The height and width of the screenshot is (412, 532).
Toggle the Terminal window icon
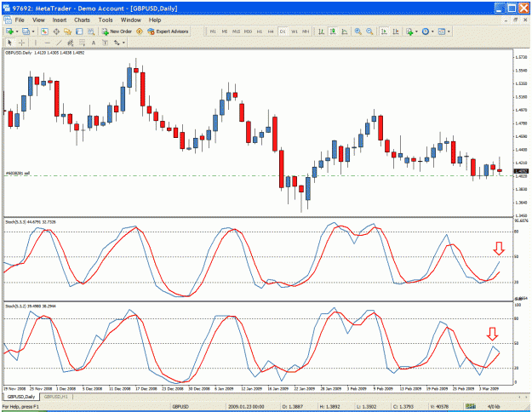point(79,31)
